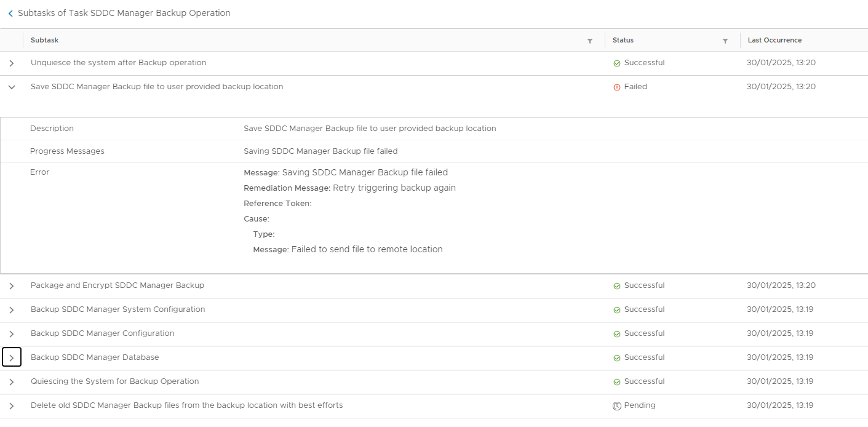868x427 pixels.
Task: Click the red Failed status icon
Action: (617, 87)
